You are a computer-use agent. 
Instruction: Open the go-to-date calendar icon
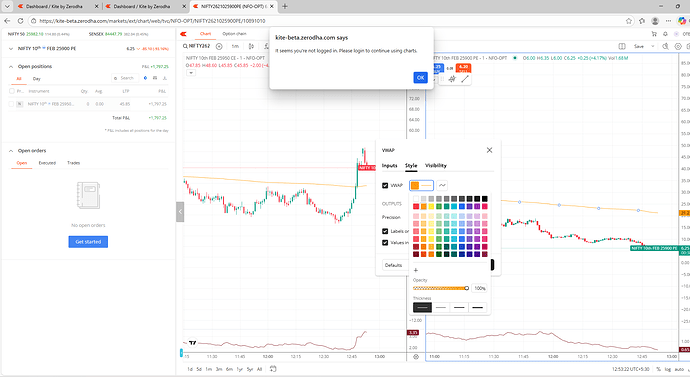pyautogui.click(x=273, y=369)
